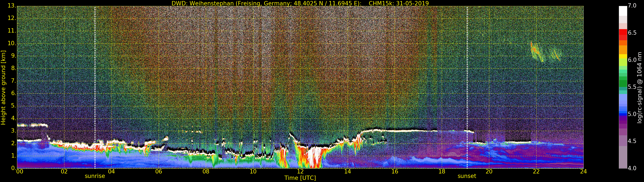Click the '2.' height axis tick label
Image resolution: width=644 pixels, height=182 pixels.
click(x=14, y=143)
